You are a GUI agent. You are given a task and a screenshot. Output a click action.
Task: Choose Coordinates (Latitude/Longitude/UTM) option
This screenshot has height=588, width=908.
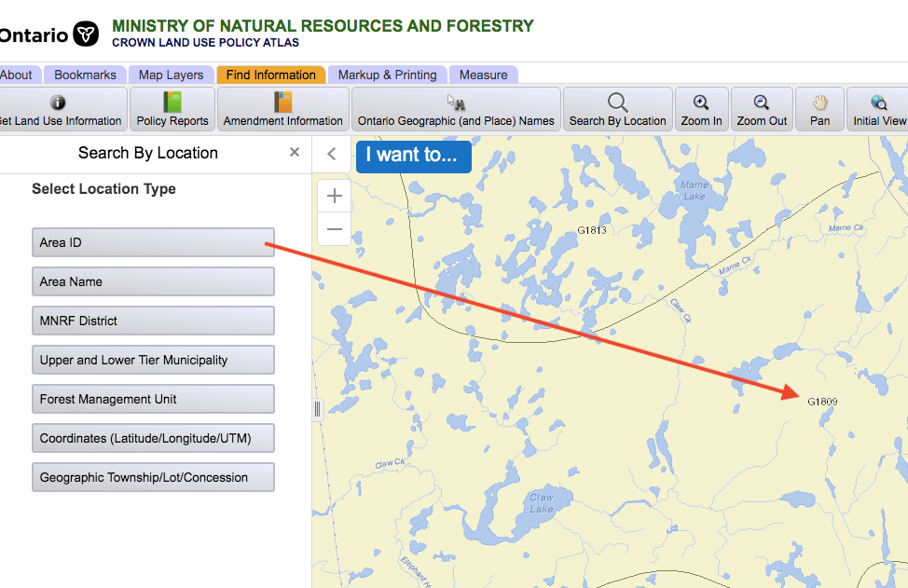(x=153, y=438)
